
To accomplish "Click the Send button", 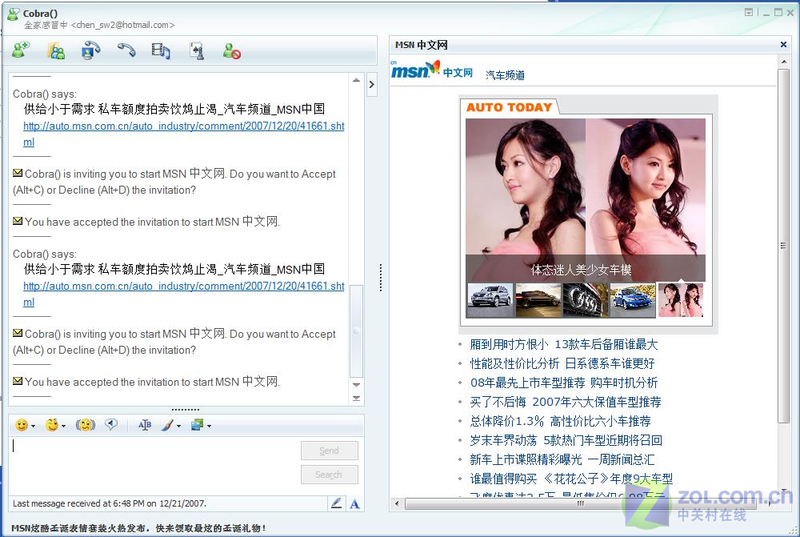I will pyautogui.click(x=329, y=451).
